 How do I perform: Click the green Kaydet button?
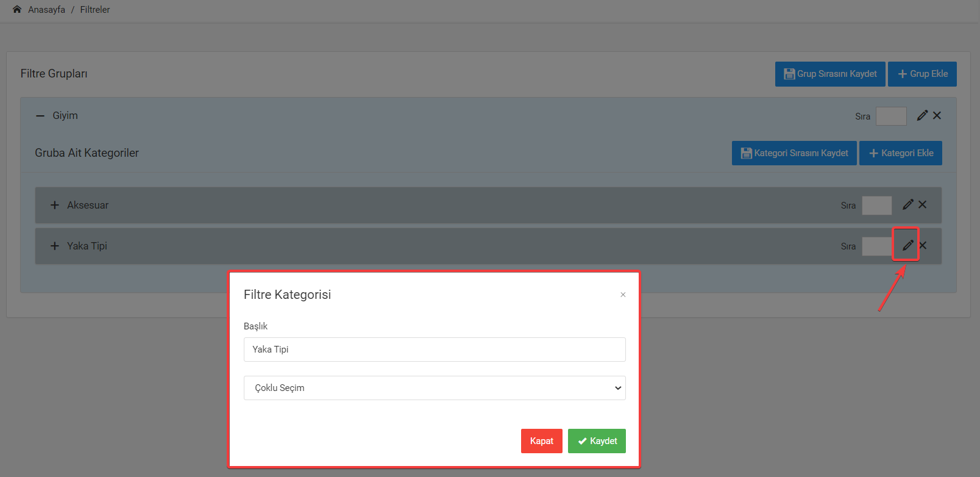tap(597, 441)
